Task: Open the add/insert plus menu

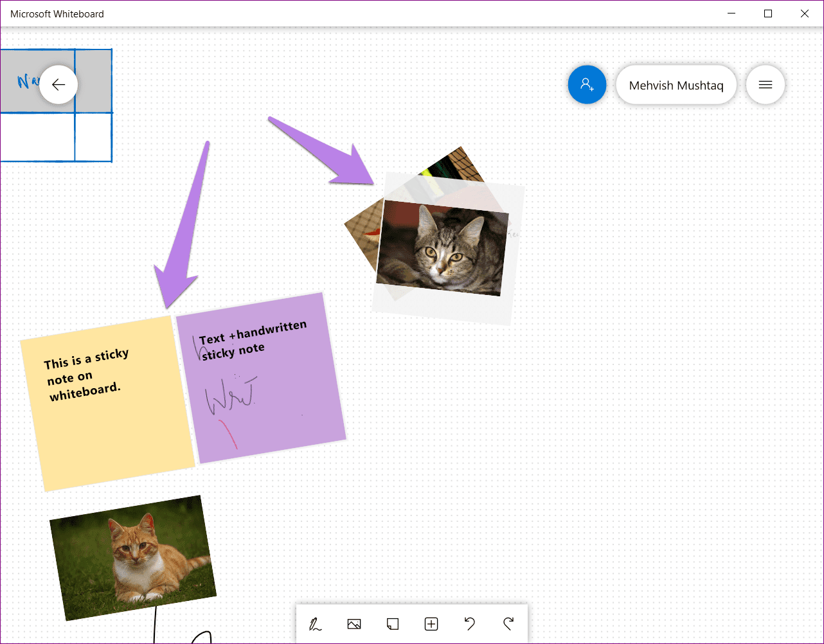Action: pyautogui.click(x=431, y=623)
